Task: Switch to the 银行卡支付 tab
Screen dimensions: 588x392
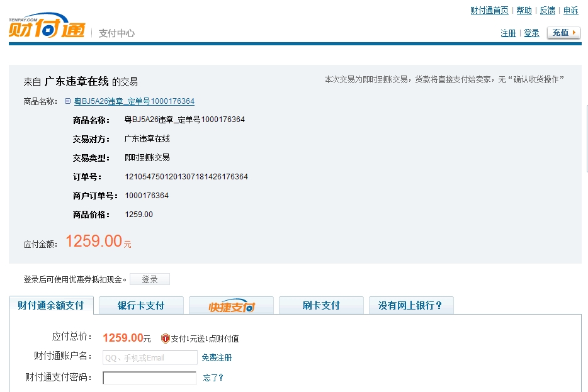Action: coord(141,305)
